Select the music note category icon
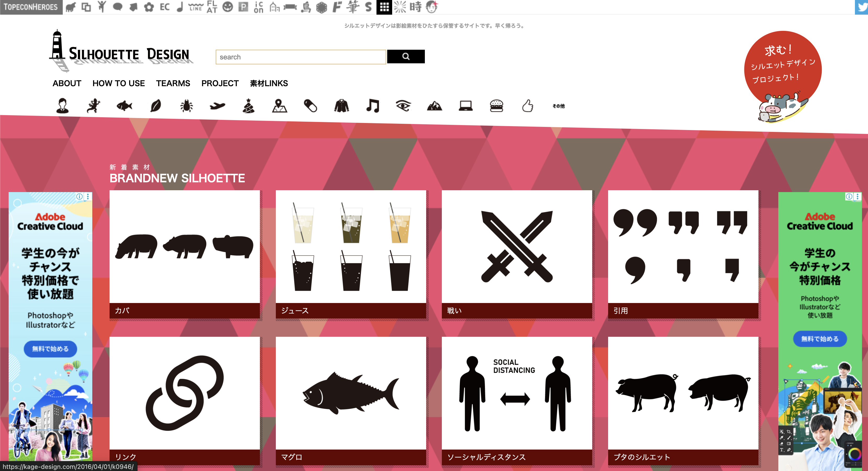The width and height of the screenshot is (868, 471). tap(372, 106)
